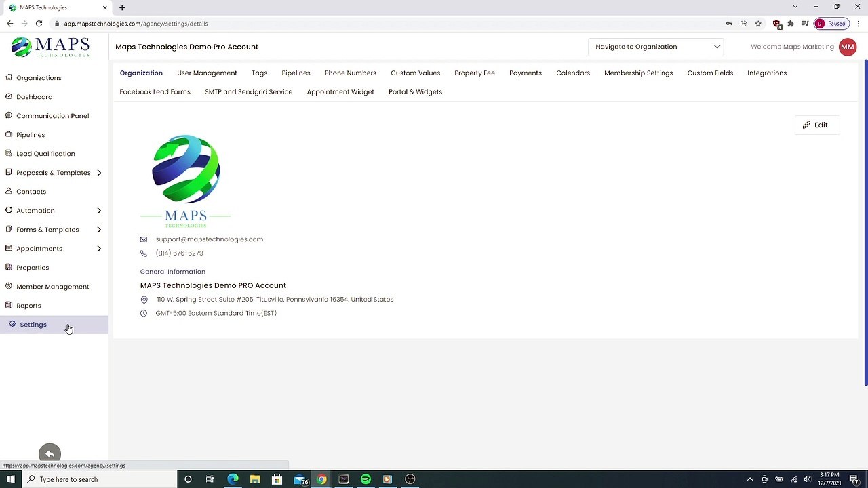The width and height of the screenshot is (868, 488).
Task: Open browser extensions puzzle icon
Action: 791,24
